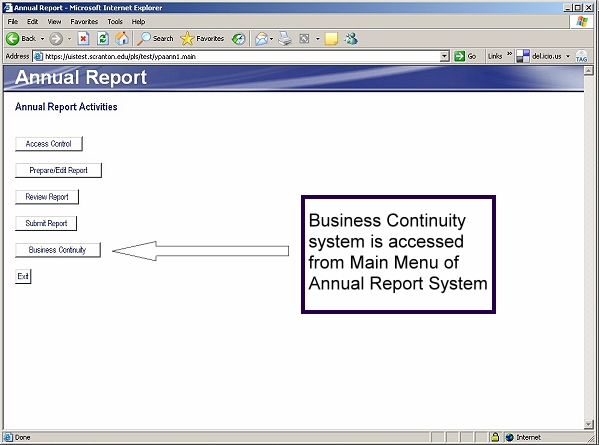Click the address URL input field

click(241, 57)
